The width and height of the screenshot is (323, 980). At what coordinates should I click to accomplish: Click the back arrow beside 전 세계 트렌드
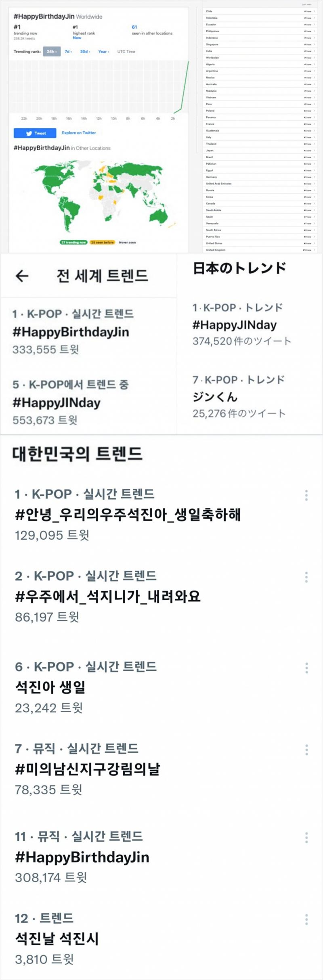pyautogui.click(x=22, y=276)
